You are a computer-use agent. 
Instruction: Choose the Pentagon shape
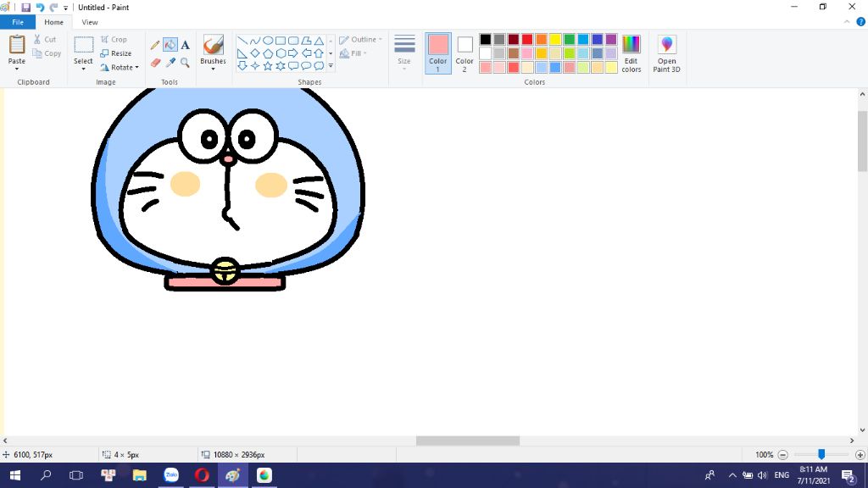point(267,53)
